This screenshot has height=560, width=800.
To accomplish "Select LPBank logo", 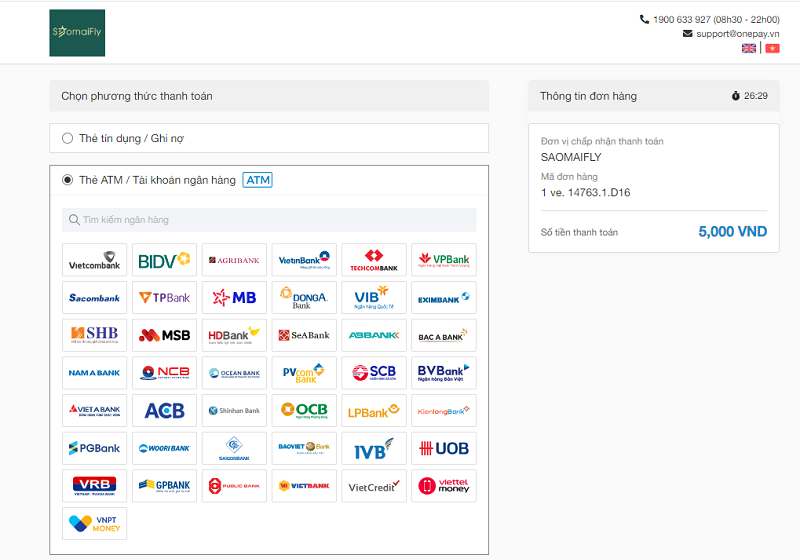I will point(374,411).
